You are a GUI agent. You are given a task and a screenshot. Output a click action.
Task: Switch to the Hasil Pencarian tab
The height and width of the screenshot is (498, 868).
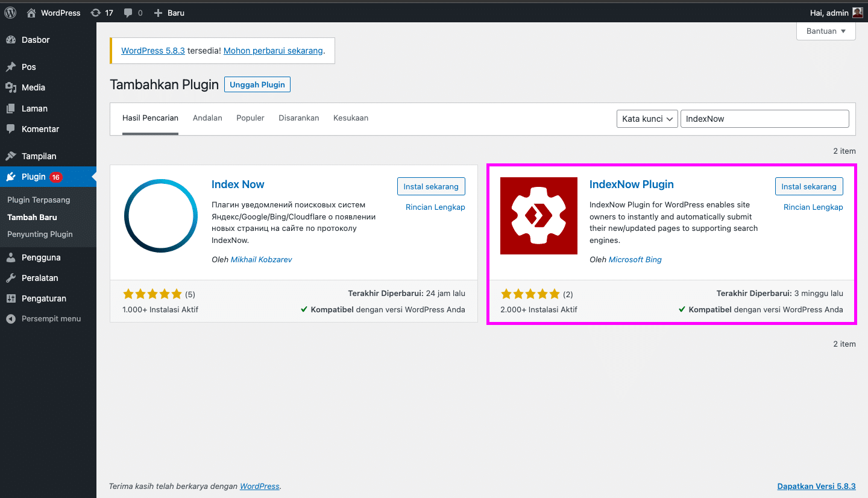pos(150,118)
